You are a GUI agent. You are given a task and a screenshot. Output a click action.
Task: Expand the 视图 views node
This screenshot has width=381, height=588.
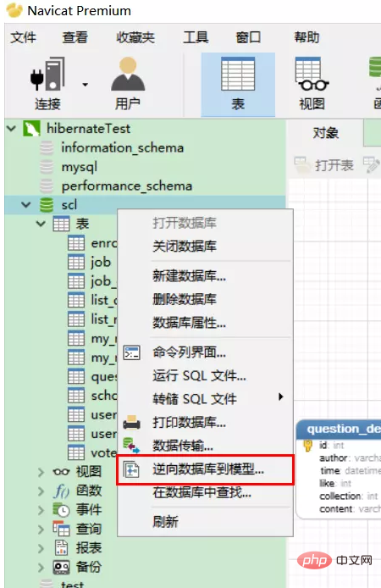[41, 472]
